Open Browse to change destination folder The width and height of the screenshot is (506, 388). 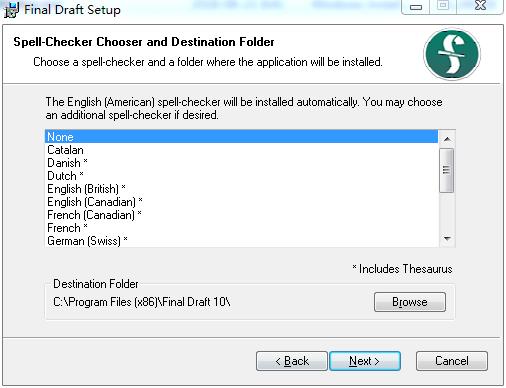(x=410, y=302)
